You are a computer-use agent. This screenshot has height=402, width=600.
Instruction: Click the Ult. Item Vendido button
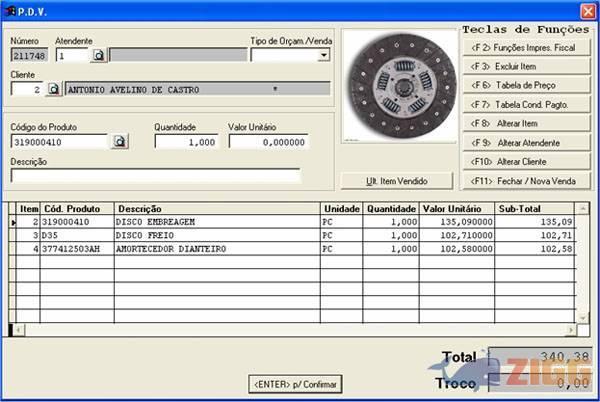398,181
